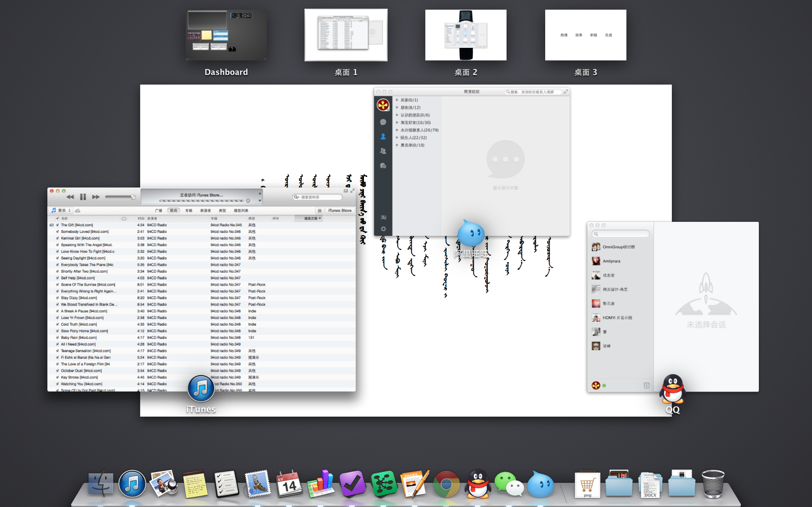This screenshot has height=507, width=812.
Task: Switch to the 桌面 3 space
Action: [586, 35]
